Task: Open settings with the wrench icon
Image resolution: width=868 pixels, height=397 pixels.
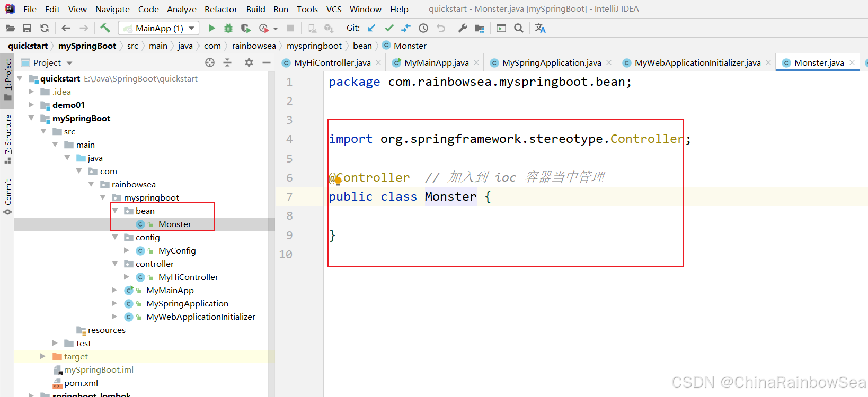Action: 463,28
